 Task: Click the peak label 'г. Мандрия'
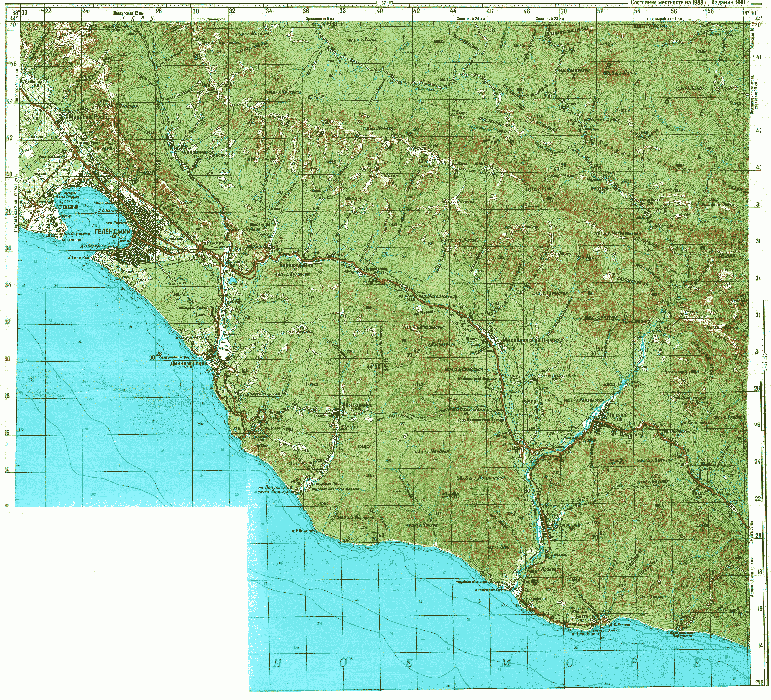tap(438, 451)
